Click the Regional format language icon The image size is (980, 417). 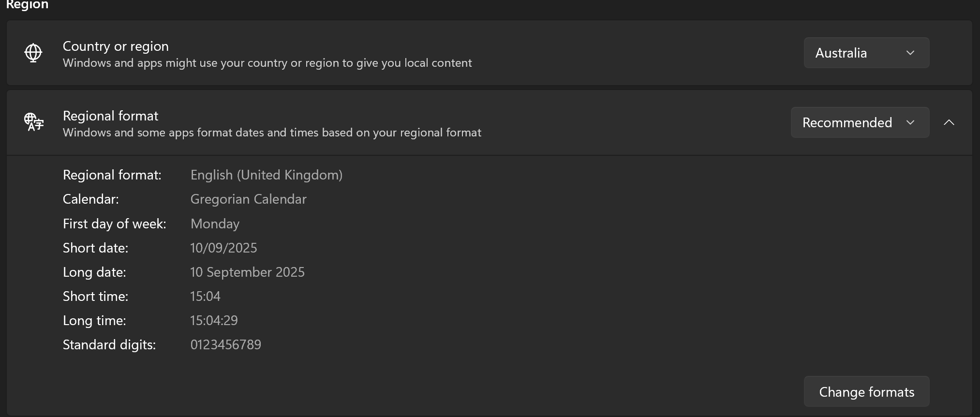(34, 122)
